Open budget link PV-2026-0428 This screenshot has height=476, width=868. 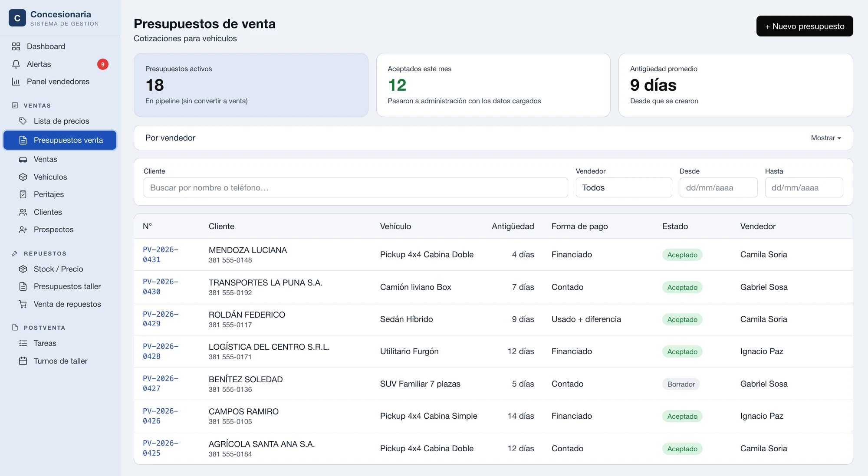coord(161,351)
